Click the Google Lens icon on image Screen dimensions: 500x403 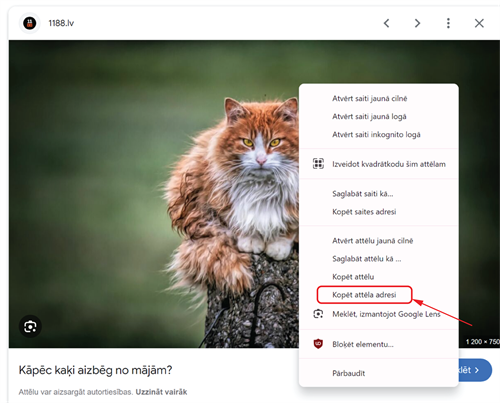click(x=30, y=326)
